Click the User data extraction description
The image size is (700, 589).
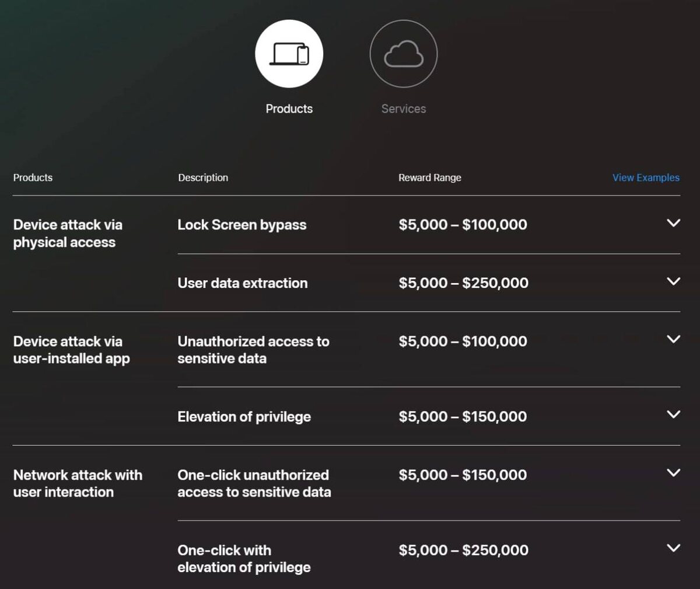point(242,283)
